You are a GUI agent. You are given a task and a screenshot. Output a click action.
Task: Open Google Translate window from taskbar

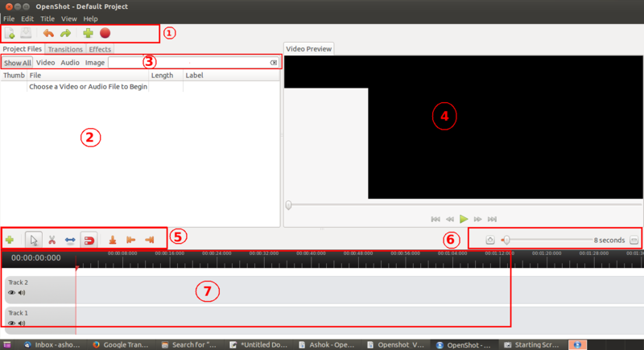pos(121,345)
